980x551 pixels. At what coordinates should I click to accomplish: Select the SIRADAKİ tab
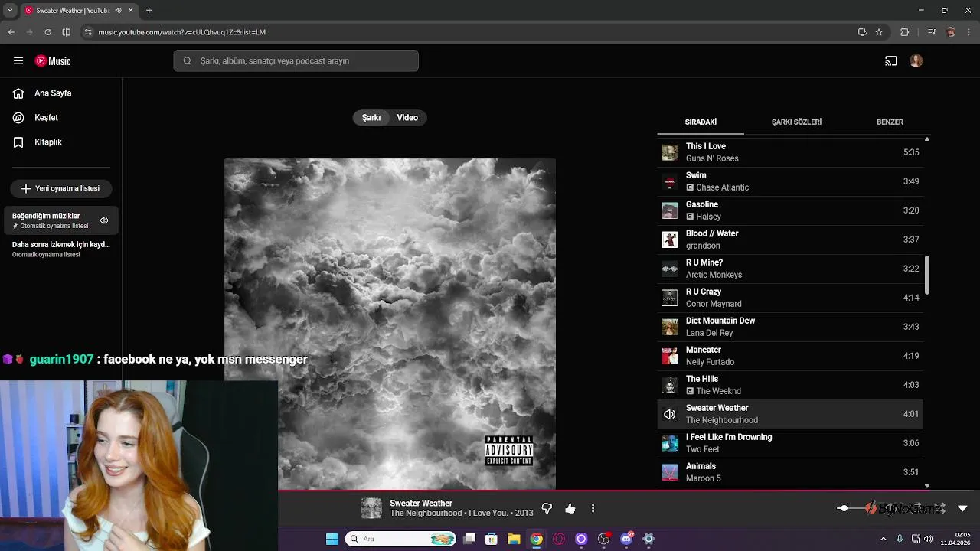click(x=701, y=122)
